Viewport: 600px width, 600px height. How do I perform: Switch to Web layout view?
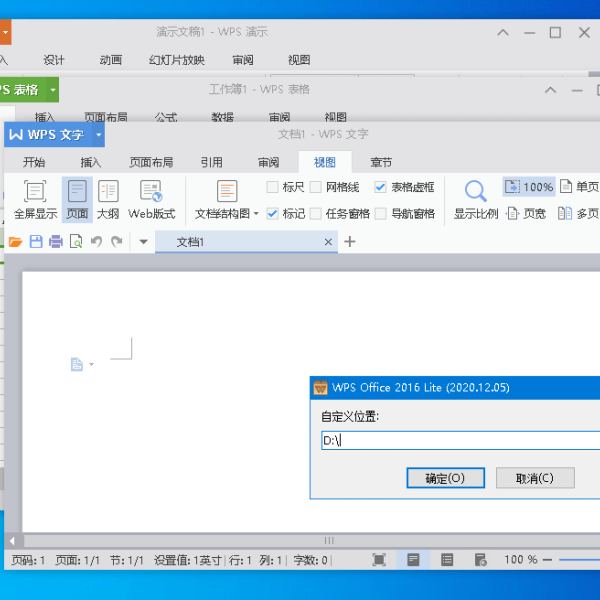click(151, 191)
